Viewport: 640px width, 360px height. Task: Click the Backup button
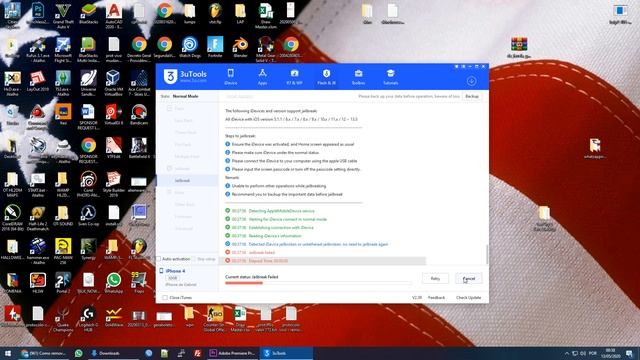pyautogui.click(x=472, y=96)
